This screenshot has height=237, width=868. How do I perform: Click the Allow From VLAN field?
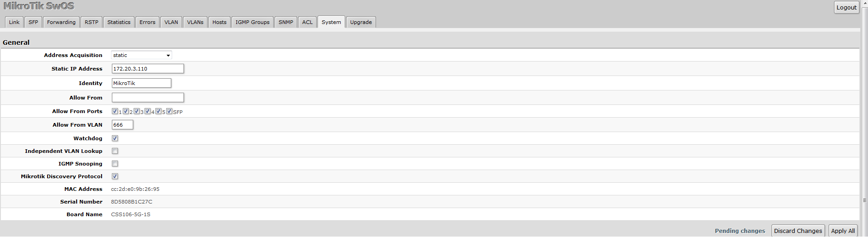(122, 125)
